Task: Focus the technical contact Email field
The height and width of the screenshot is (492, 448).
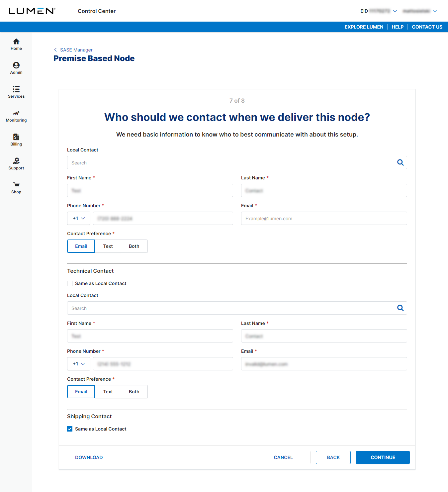Action: point(324,364)
